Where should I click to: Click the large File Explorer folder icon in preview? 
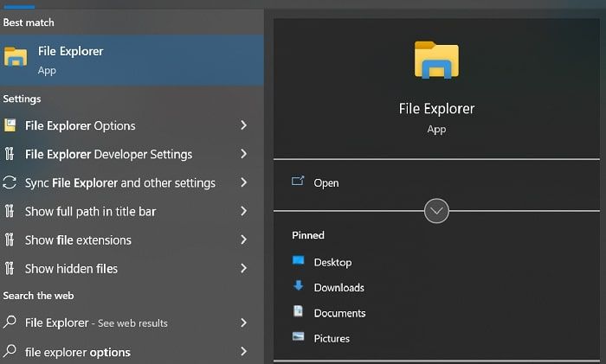pyautogui.click(x=436, y=60)
